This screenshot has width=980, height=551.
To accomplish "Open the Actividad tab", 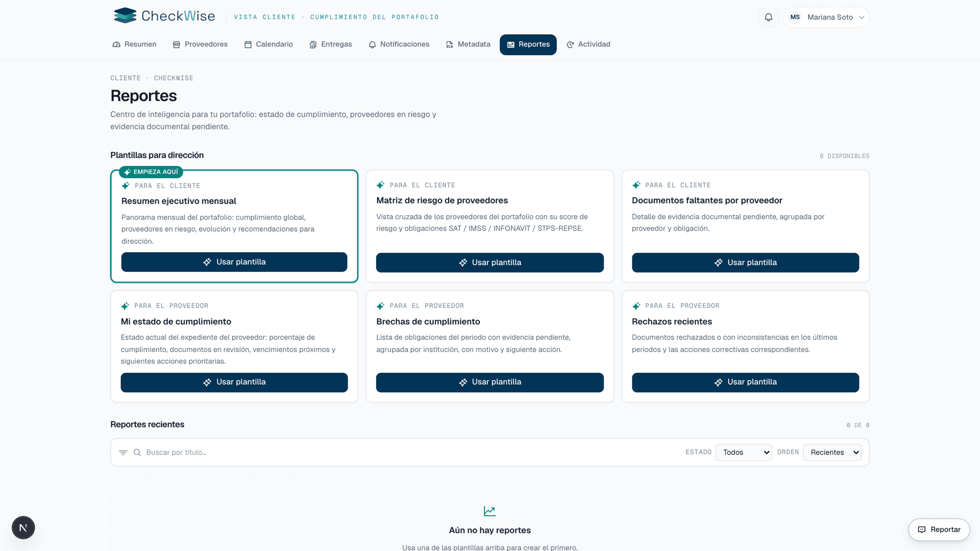I will pos(588,44).
